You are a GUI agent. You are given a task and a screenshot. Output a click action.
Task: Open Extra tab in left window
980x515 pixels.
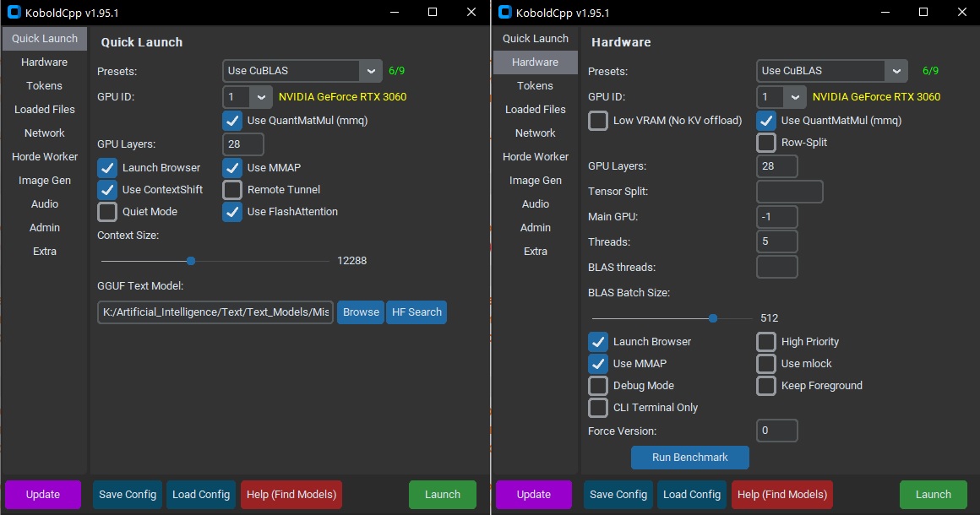[45, 252]
